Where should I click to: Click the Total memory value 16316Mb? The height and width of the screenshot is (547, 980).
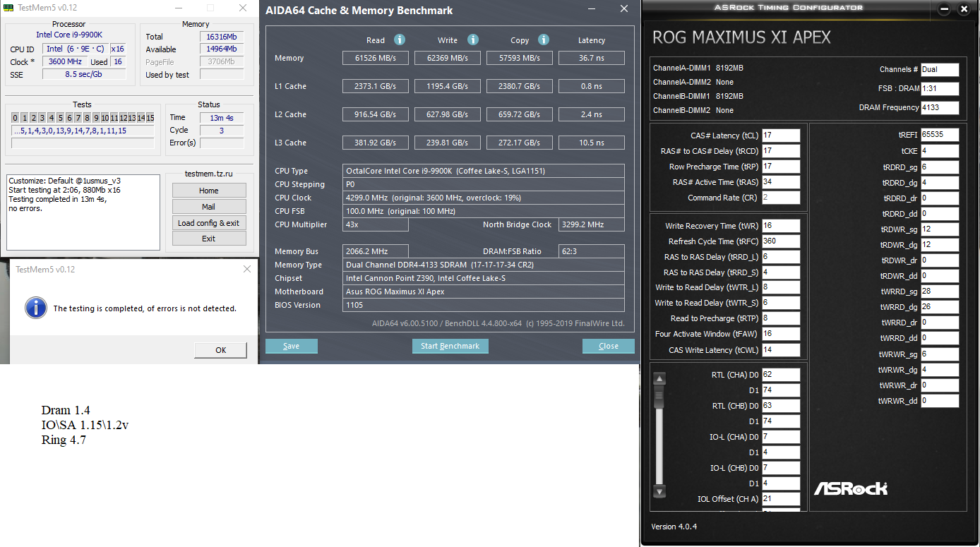click(222, 37)
